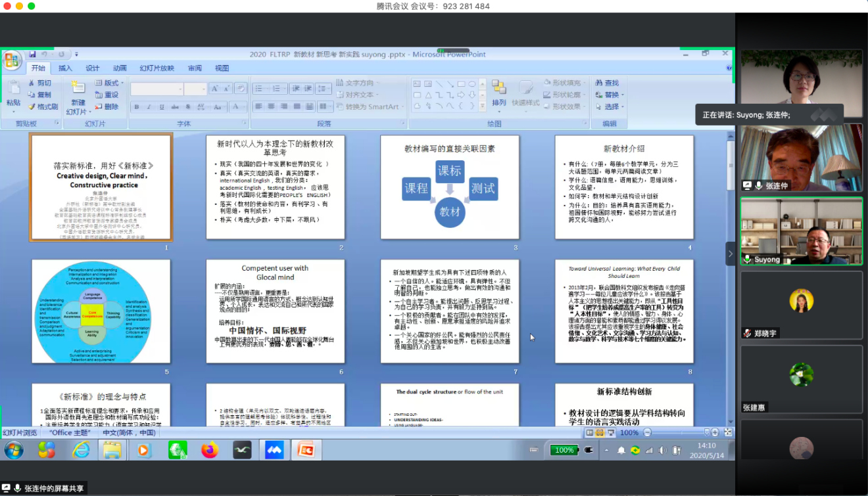868x496 pixels.
Task: Switch to the 设计 ribbon tab
Action: coord(92,68)
